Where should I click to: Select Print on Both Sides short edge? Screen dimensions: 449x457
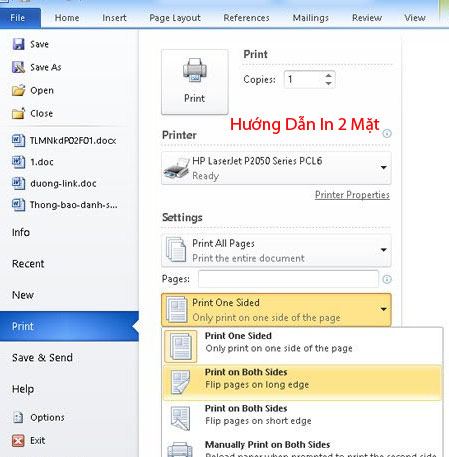click(302, 418)
